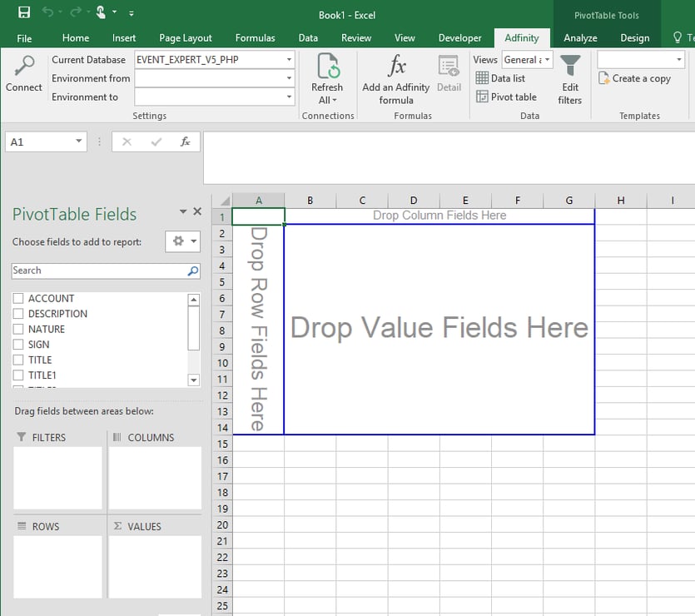Click the Refresh All connections icon
Screen dimensions: 695x616
[327, 67]
